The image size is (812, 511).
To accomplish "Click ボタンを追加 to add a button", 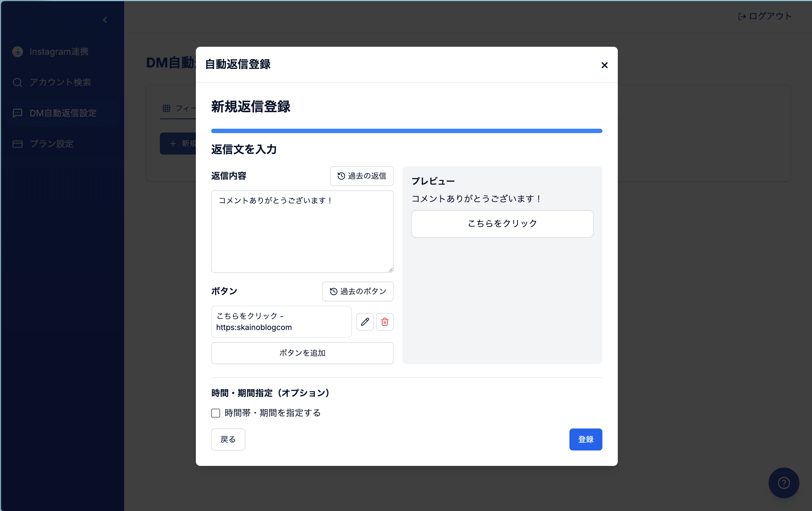I will coord(302,353).
